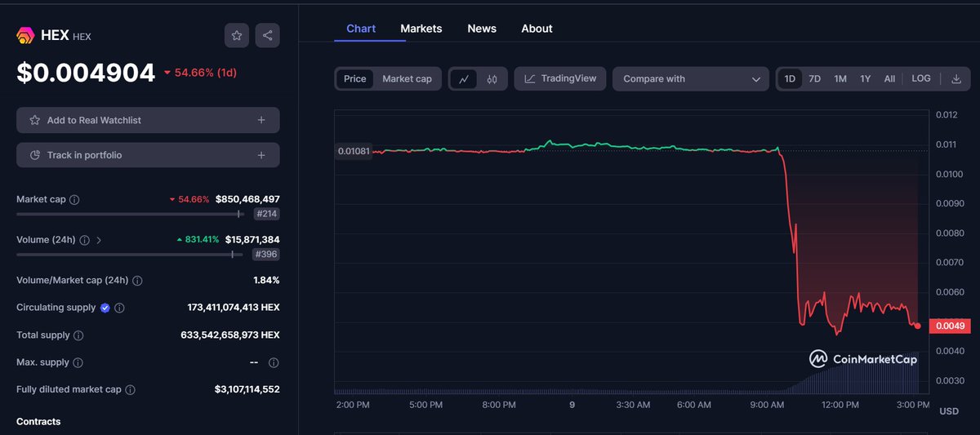Download chart data using the download icon

click(x=956, y=79)
